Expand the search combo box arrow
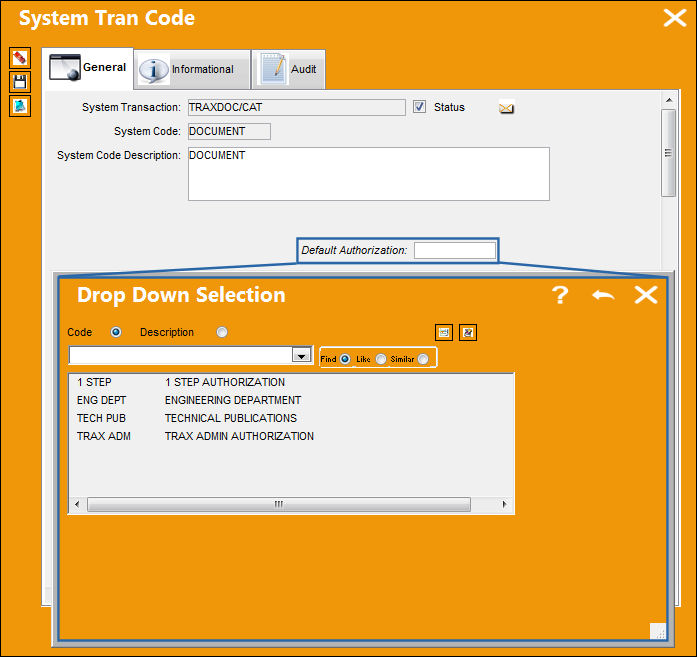Screen dimensions: 697x657 coord(301,355)
